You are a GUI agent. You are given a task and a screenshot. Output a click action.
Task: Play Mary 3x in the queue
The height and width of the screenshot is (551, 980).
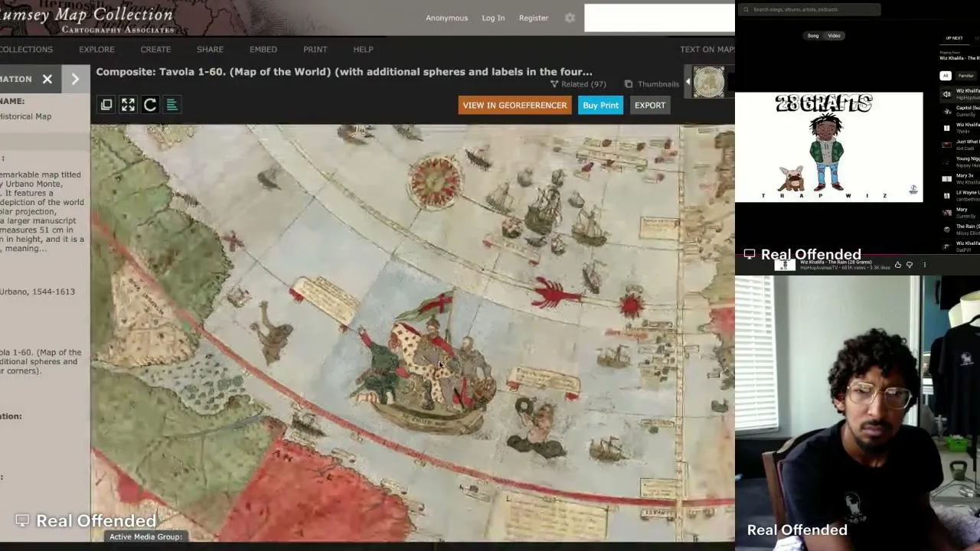[x=960, y=179]
